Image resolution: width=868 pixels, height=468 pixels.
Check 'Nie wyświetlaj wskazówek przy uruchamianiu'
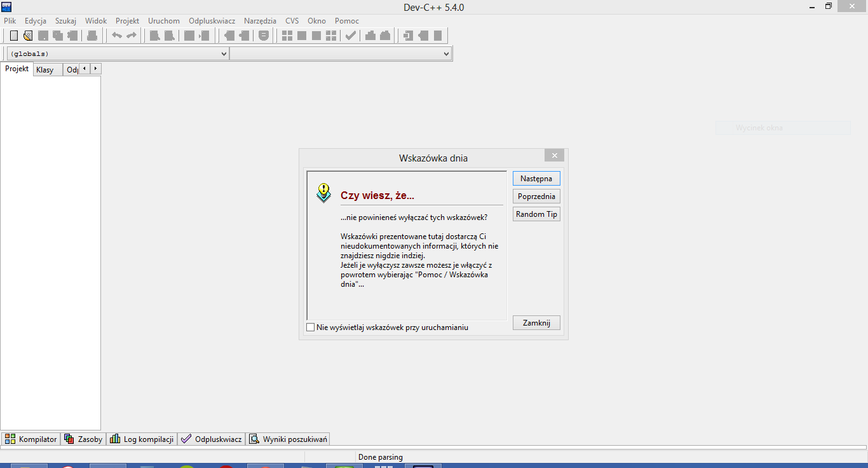[311, 327]
